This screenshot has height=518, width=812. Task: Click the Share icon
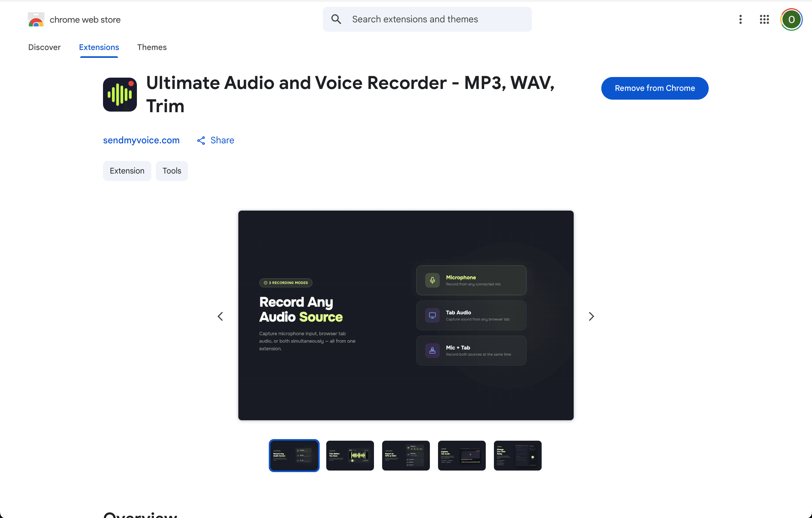201,140
